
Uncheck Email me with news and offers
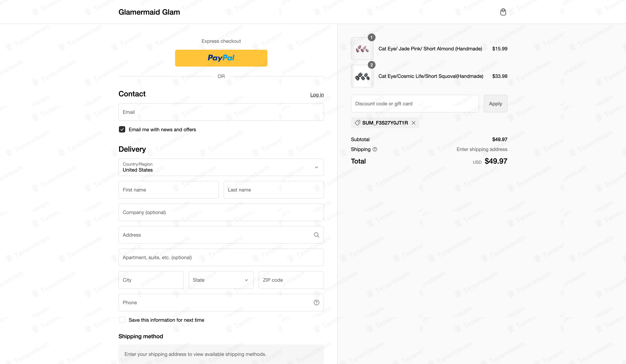(x=122, y=129)
